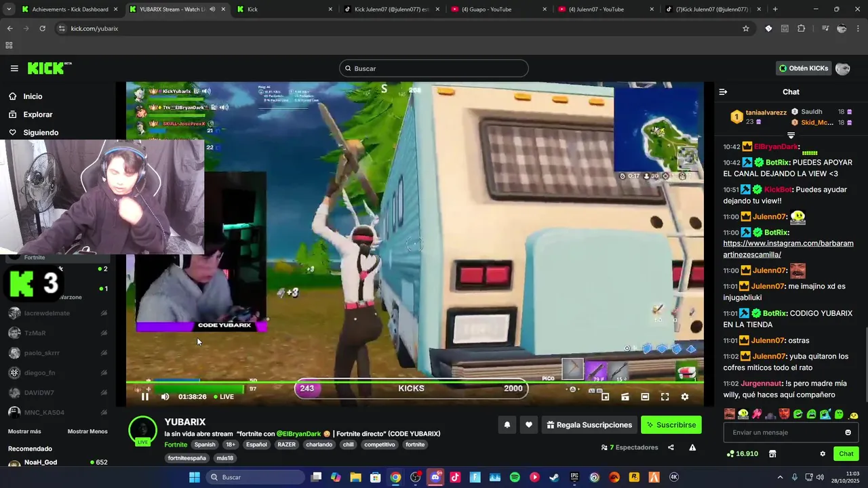Open Steam from taskbar
The height and width of the screenshot is (488, 868).
pos(554,477)
